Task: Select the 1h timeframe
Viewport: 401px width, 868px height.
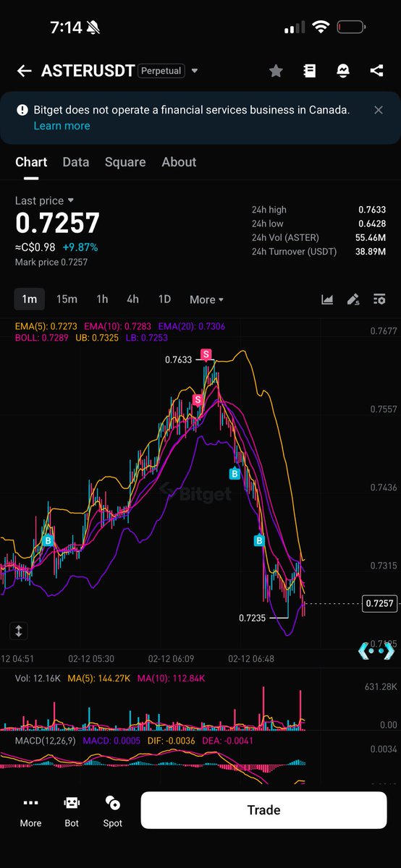Action: coord(102,299)
